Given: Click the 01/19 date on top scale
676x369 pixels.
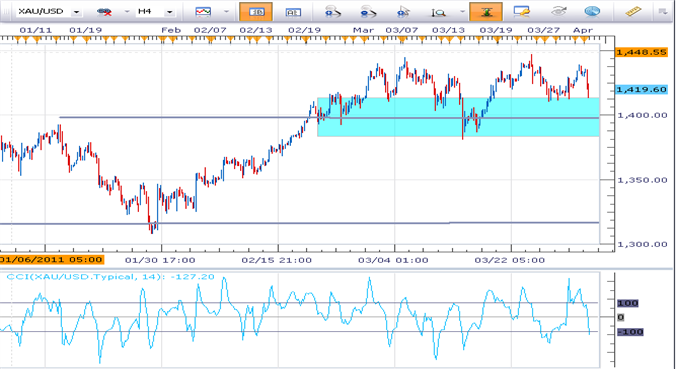Looking at the screenshot, I should pyautogui.click(x=85, y=30).
